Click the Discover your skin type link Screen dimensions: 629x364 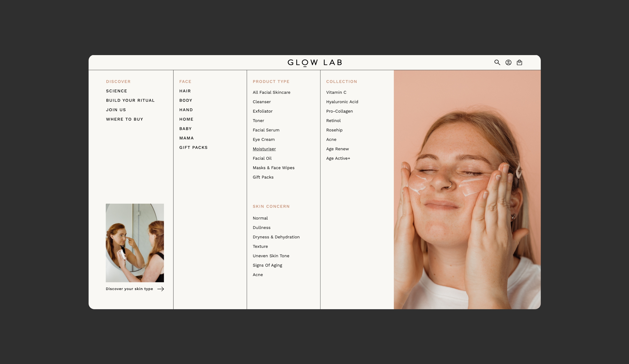(x=129, y=289)
